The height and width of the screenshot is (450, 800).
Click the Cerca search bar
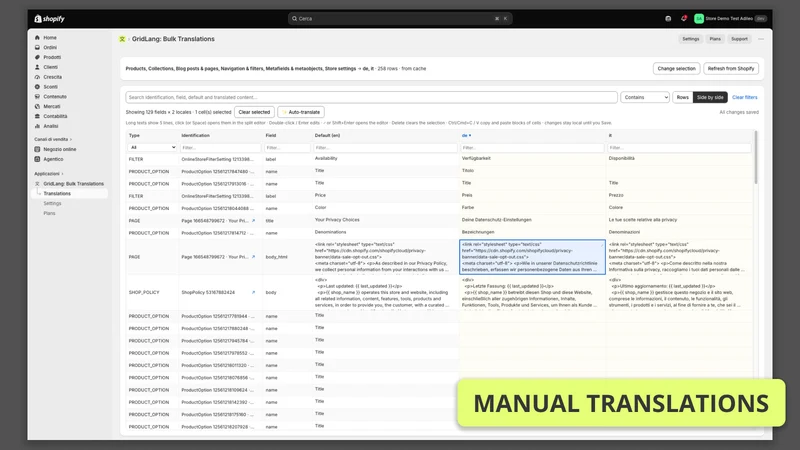399,19
